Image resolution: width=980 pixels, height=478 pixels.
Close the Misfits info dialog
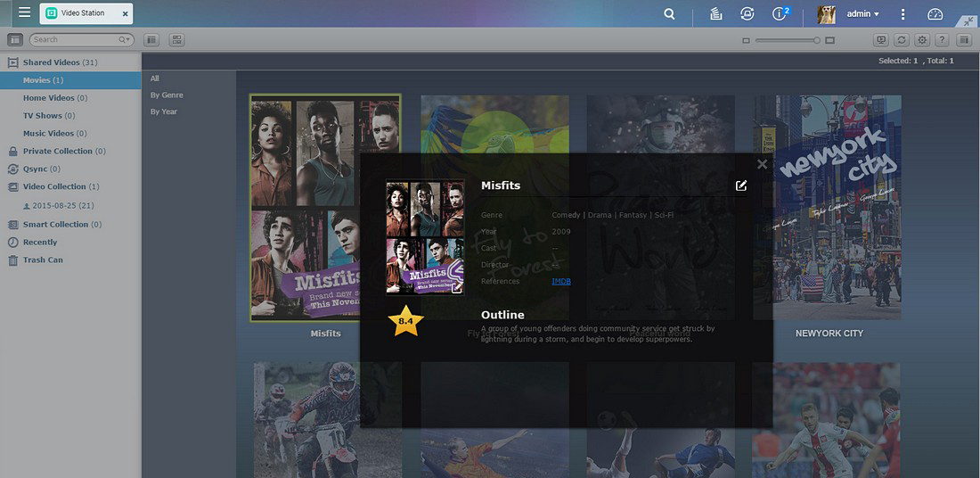(762, 164)
